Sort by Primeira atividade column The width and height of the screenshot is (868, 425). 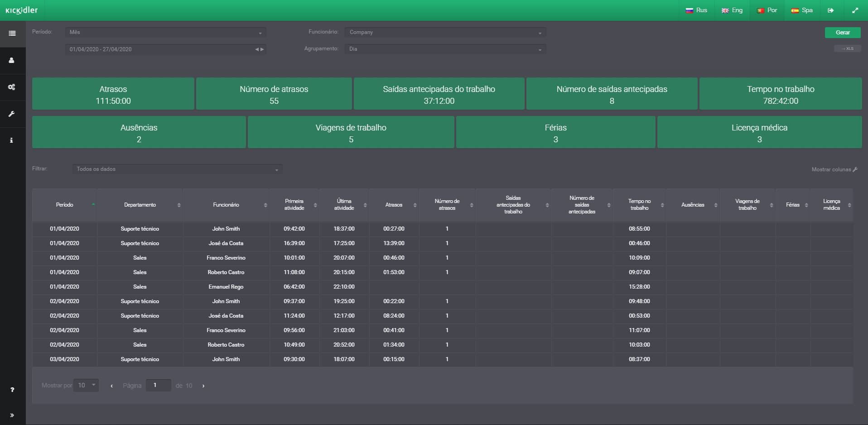(294, 205)
